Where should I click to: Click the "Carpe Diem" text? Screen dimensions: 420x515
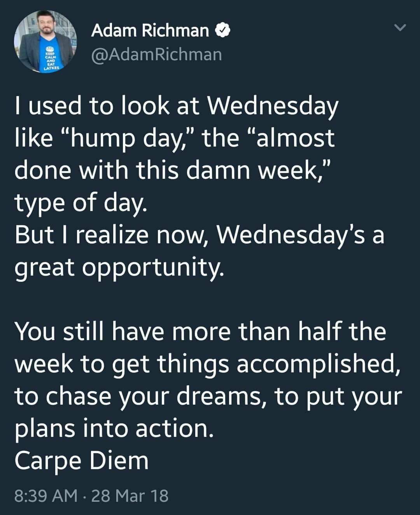click(x=82, y=461)
